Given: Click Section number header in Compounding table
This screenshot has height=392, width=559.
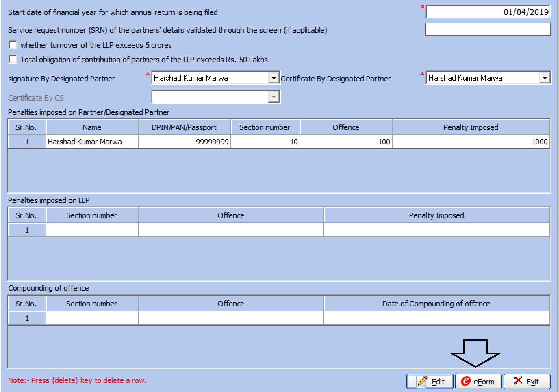Looking at the screenshot, I should (92, 303).
